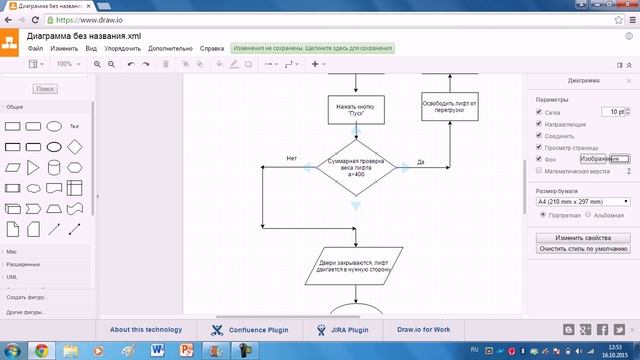
Task: Toggle the Просмотр страницы checkbox
Action: pyautogui.click(x=539, y=147)
